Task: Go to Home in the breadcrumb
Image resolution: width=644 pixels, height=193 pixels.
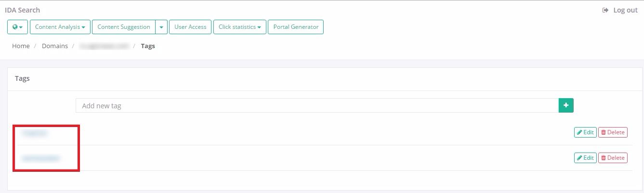Action: (21, 46)
